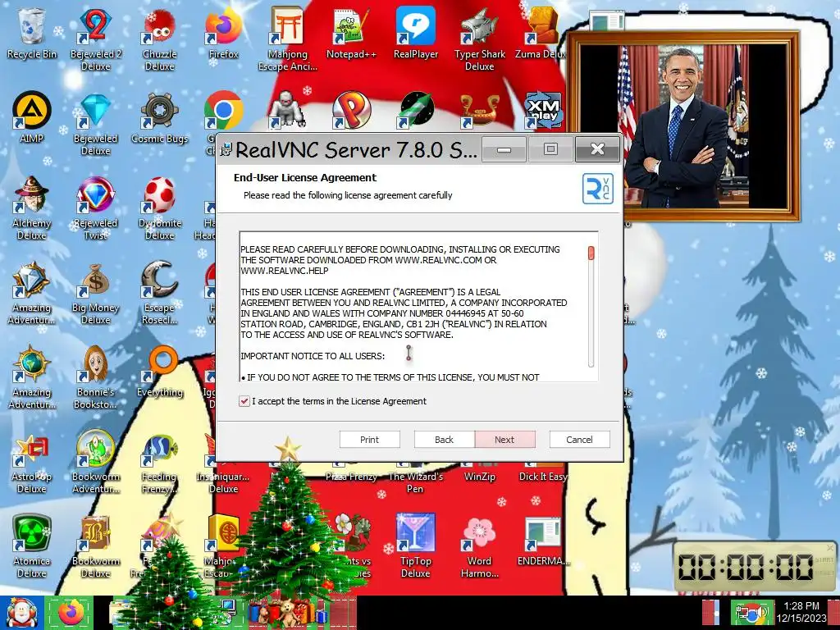The height and width of the screenshot is (630, 840).
Task: Open the orange letter P game shortcut
Action: 351,111
